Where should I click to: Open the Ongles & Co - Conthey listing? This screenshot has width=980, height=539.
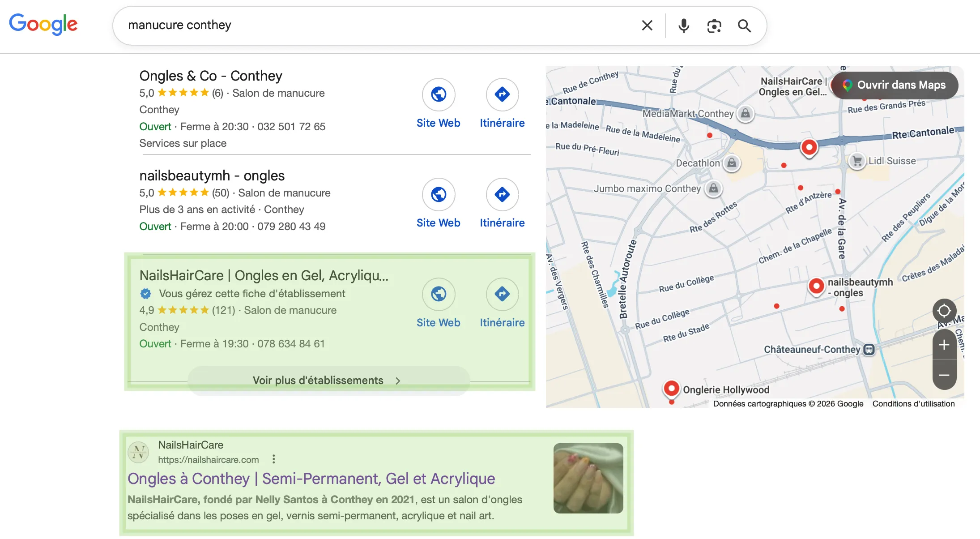(x=210, y=75)
